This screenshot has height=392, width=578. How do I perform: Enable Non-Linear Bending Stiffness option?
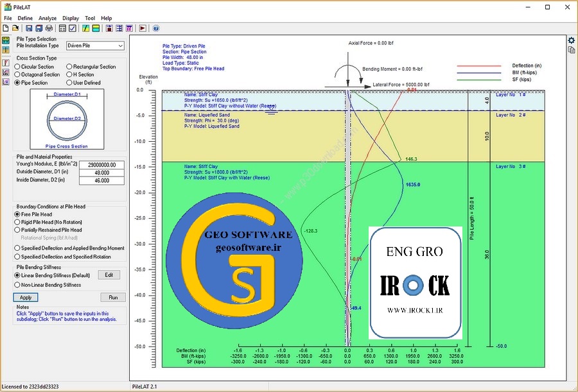[17, 285]
